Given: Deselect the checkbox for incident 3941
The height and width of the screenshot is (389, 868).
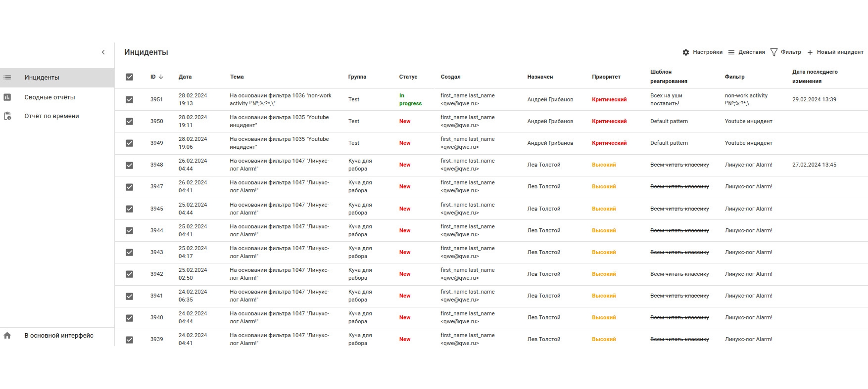Looking at the screenshot, I should pos(130,296).
